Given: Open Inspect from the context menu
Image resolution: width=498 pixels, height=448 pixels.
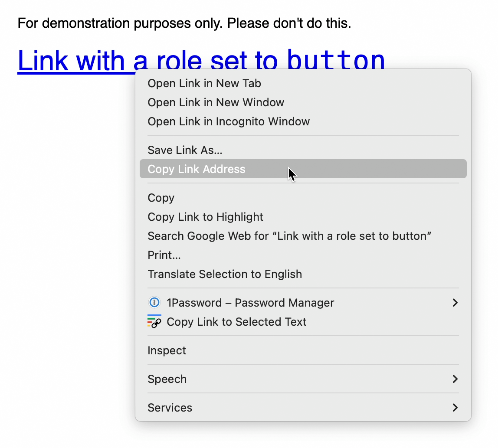Looking at the screenshot, I should click(x=167, y=350).
